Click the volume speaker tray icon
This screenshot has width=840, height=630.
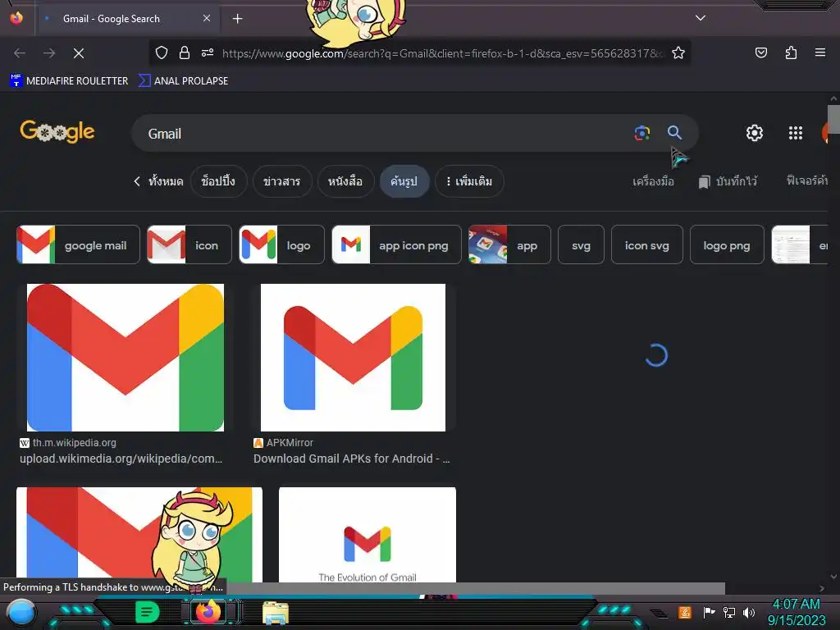pos(748,612)
